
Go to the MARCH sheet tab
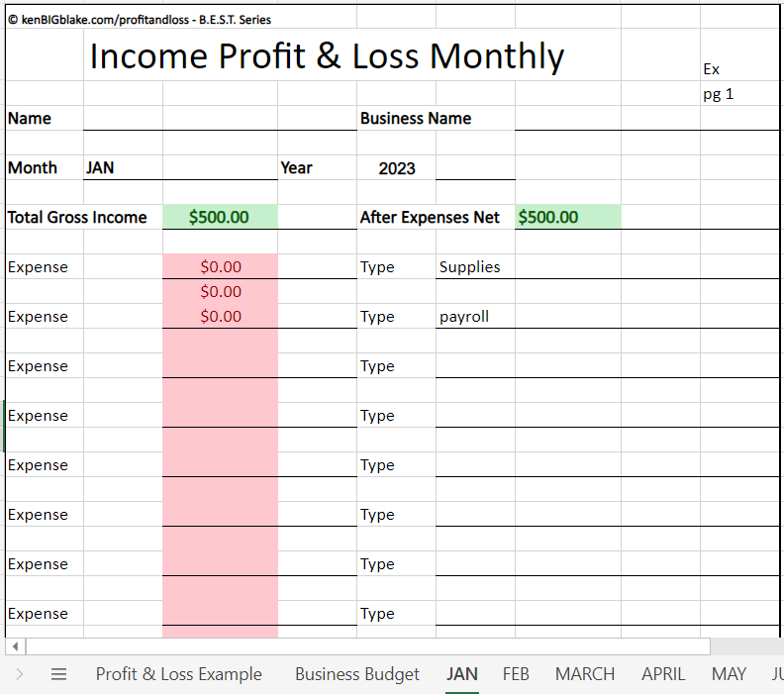click(x=585, y=674)
